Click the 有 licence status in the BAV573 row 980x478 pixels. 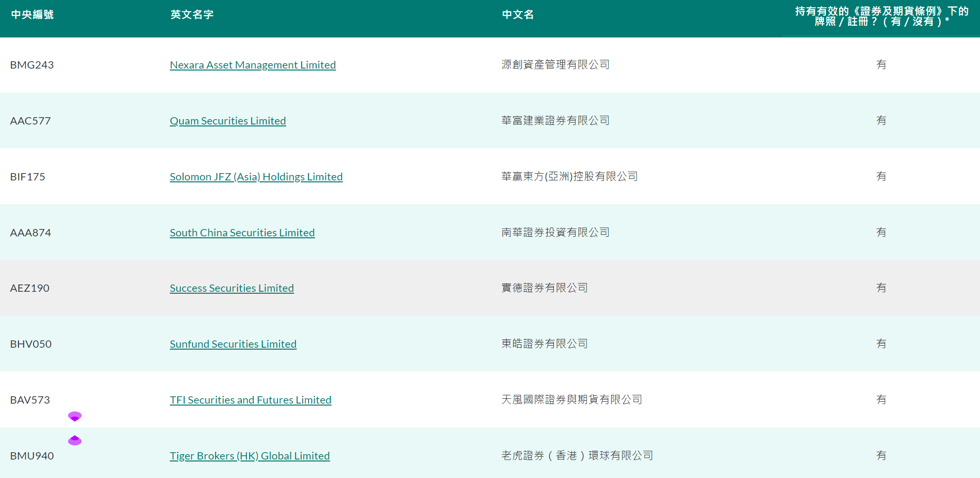[881, 400]
